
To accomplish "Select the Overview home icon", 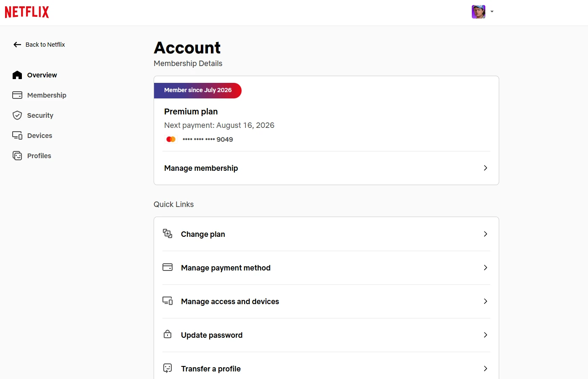I will point(17,75).
